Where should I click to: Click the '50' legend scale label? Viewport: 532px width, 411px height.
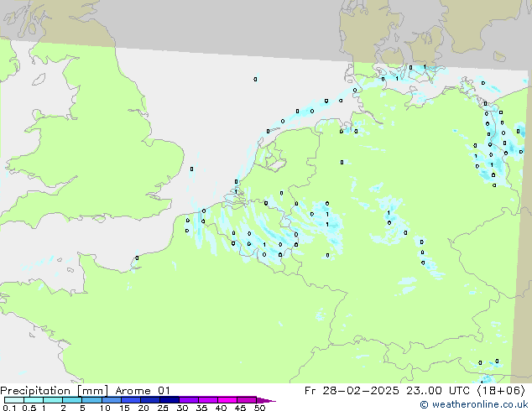[259, 408]
